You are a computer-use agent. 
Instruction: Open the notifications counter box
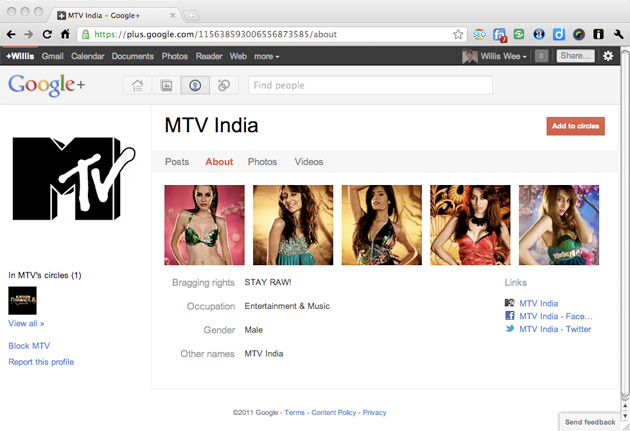pyautogui.click(x=541, y=56)
